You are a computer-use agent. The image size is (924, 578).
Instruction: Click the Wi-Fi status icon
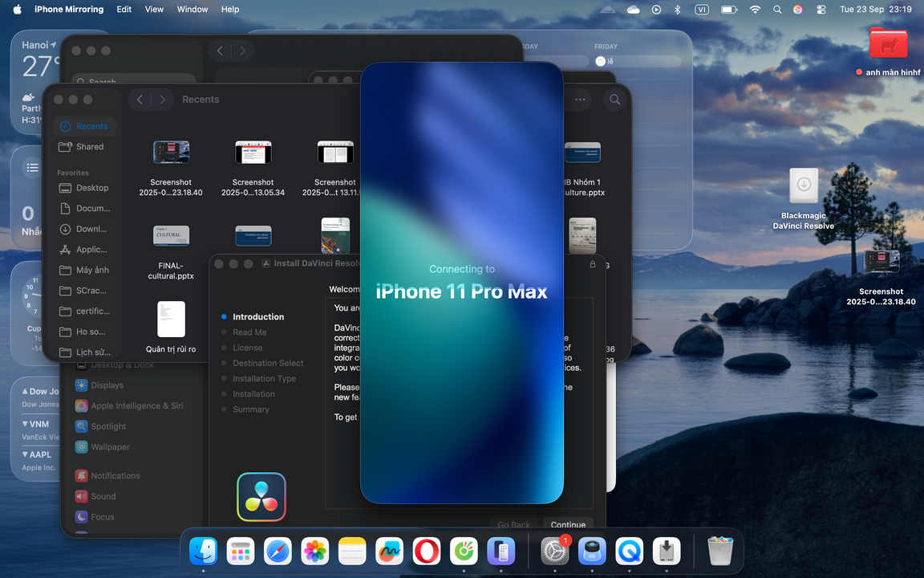755,10
